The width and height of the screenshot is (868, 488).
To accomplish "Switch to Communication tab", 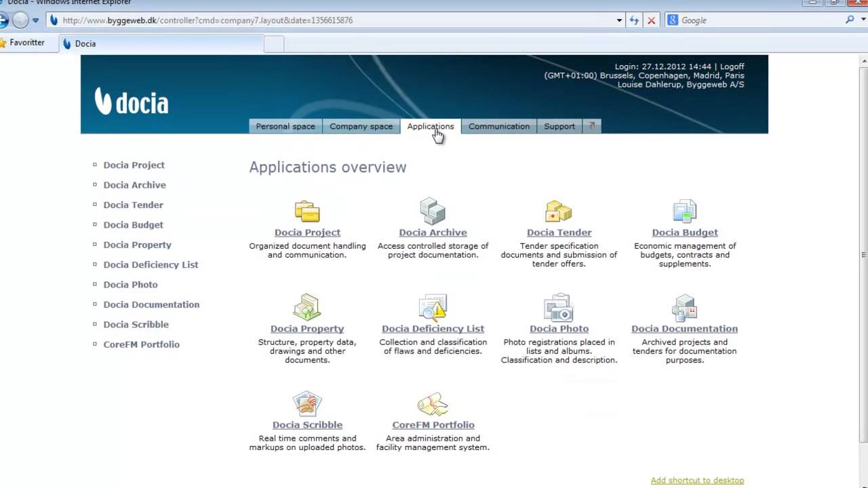I will click(x=499, y=126).
